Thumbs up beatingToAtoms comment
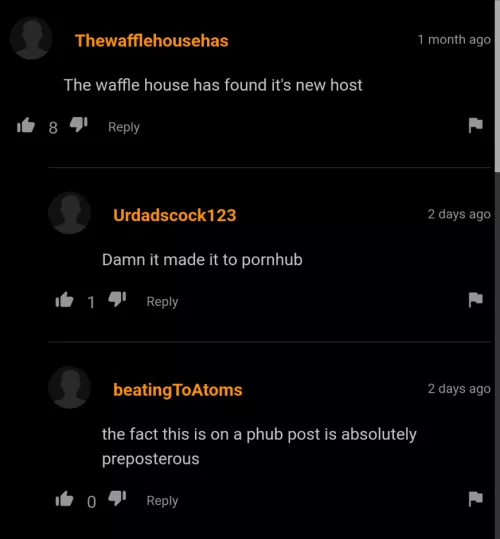 [65, 499]
